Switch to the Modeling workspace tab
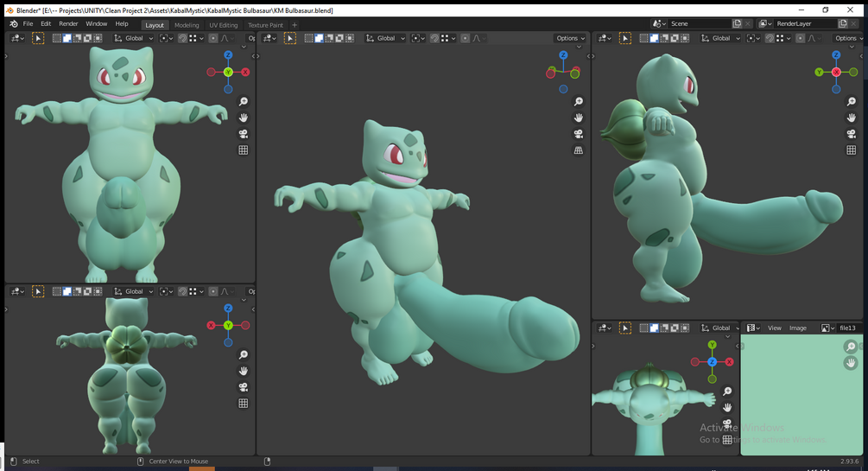 [x=187, y=25]
